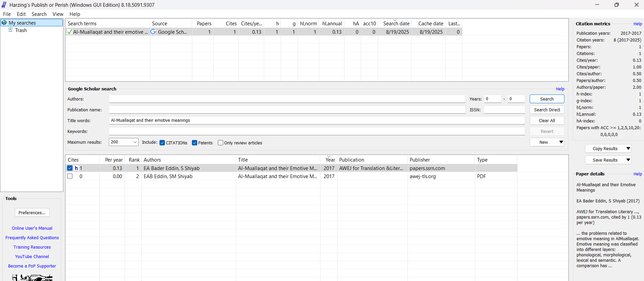Click Become a PoP Supporter link
The height and width of the screenshot is (281, 644).
(32, 266)
